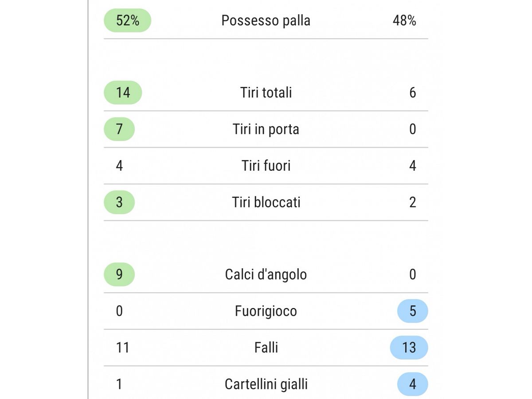
Task: Select the Tiri in porta label
Action: pyautogui.click(x=266, y=129)
